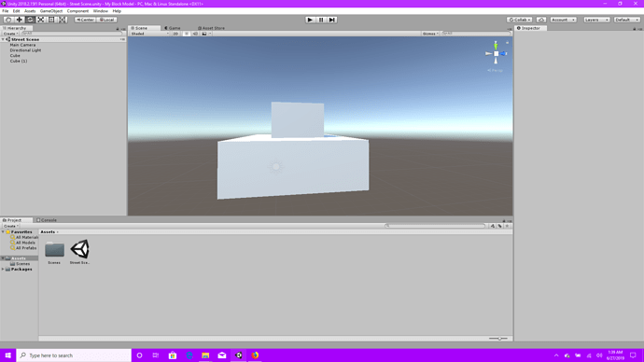Toggle Persp projection label under gizmo
The height and width of the screenshot is (362, 644).
[x=495, y=71]
